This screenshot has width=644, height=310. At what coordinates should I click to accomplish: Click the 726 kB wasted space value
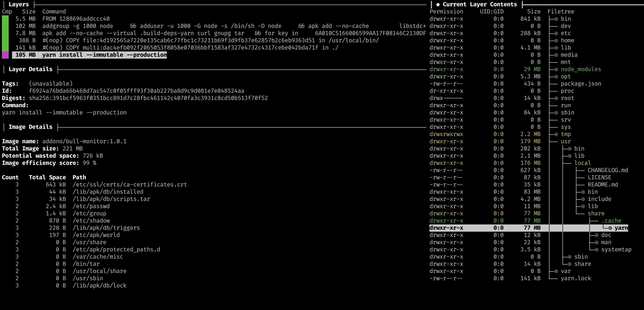click(93, 156)
